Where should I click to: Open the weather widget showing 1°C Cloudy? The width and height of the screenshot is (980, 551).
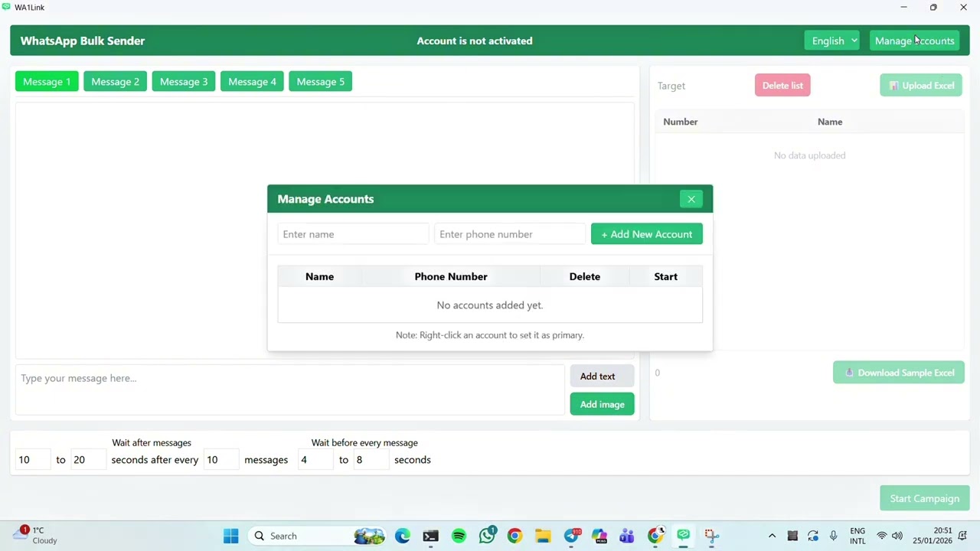point(36,535)
